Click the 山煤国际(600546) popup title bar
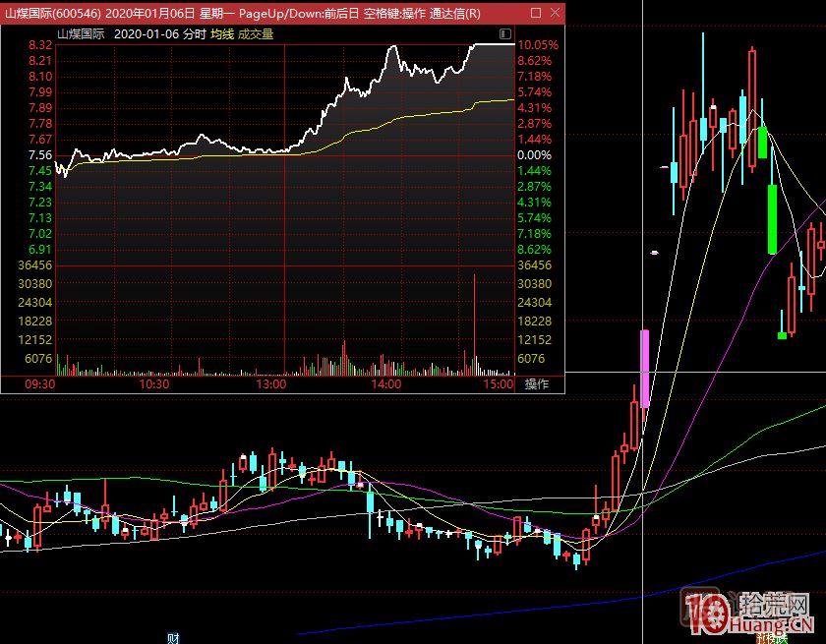This screenshot has height=644, width=826. pos(246,14)
